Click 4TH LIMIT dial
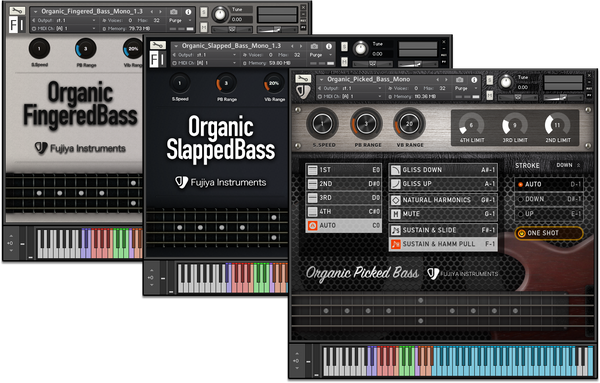Screen dimensions: 600x383 point(471,125)
